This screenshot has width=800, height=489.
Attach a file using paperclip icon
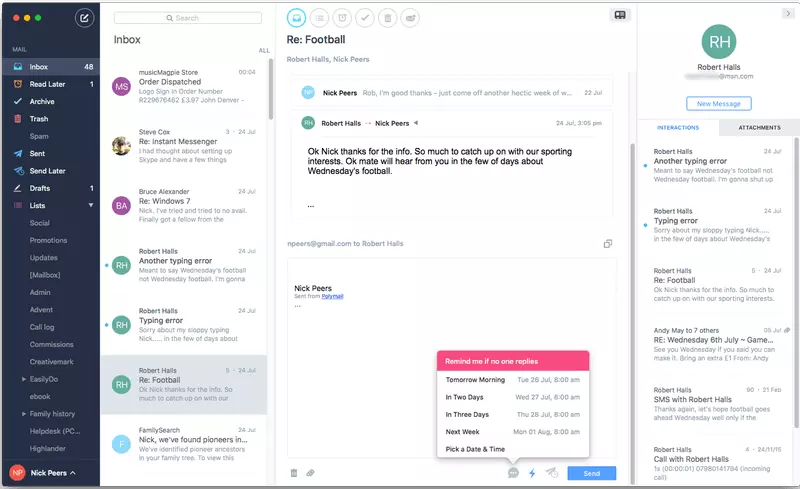tap(310, 473)
